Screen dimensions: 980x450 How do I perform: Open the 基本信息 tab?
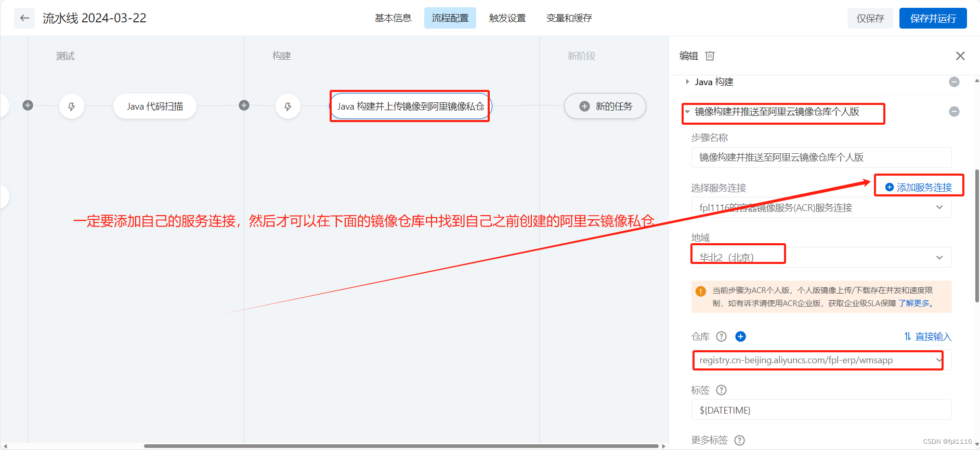tap(393, 18)
